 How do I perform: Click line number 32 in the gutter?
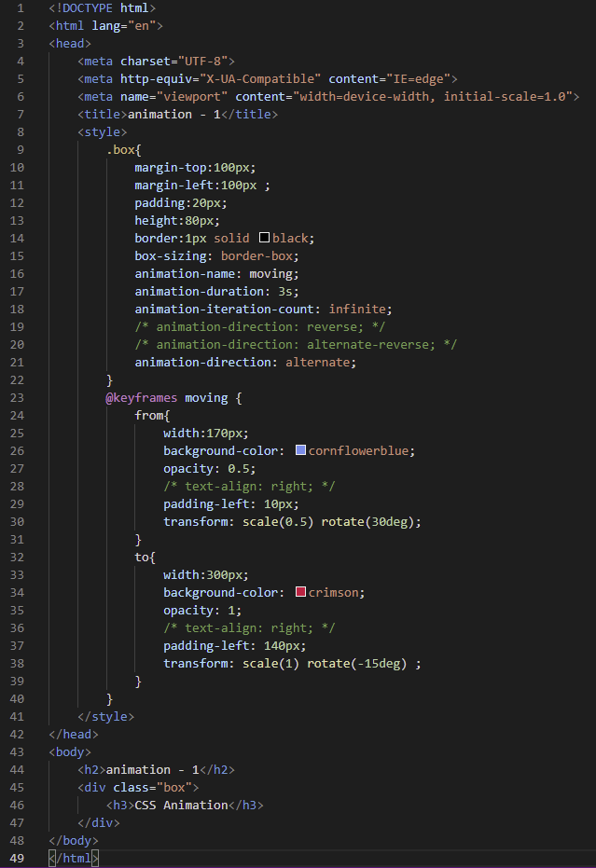[17, 557]
